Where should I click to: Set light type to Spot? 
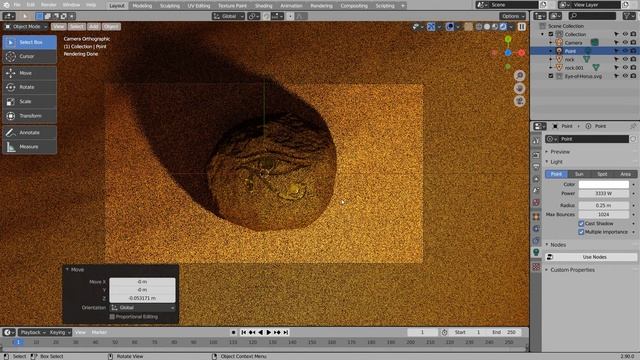tap(602, 174)
